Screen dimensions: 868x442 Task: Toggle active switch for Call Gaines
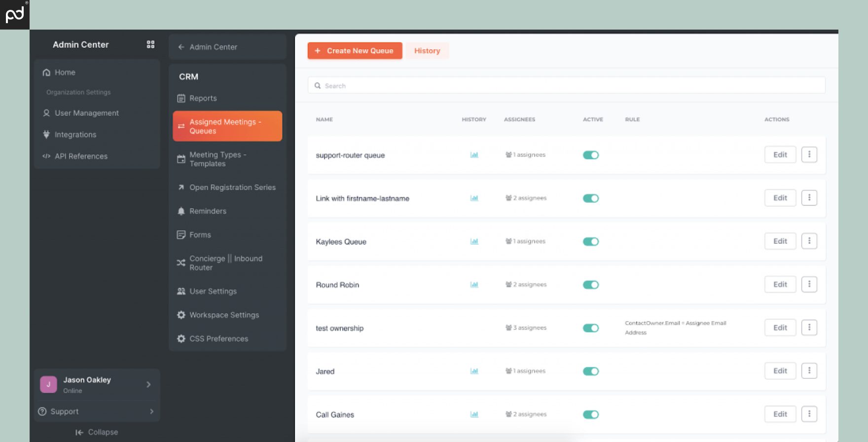click(x=591, y=414)
